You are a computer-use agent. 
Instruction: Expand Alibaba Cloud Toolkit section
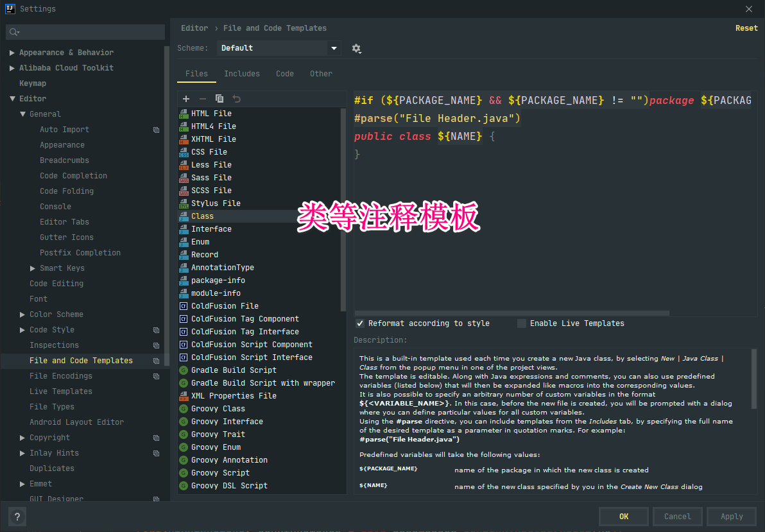12,68
